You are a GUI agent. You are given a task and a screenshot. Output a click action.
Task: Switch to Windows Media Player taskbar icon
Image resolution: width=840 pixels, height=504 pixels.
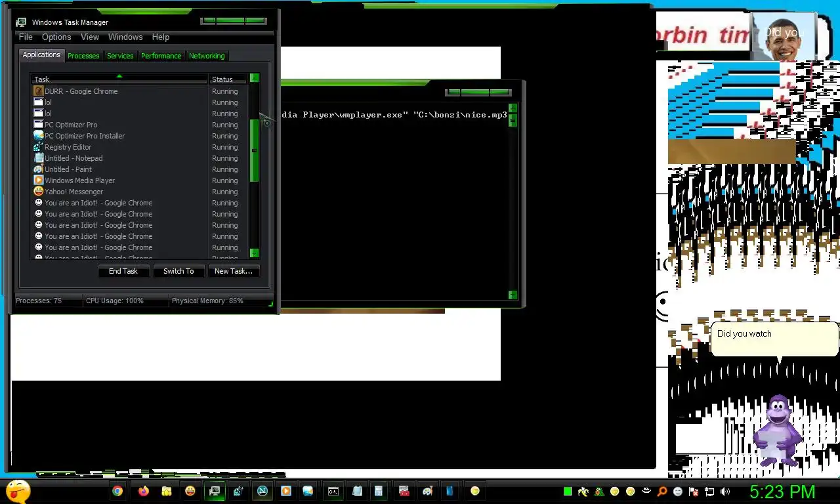click(286, 491)
